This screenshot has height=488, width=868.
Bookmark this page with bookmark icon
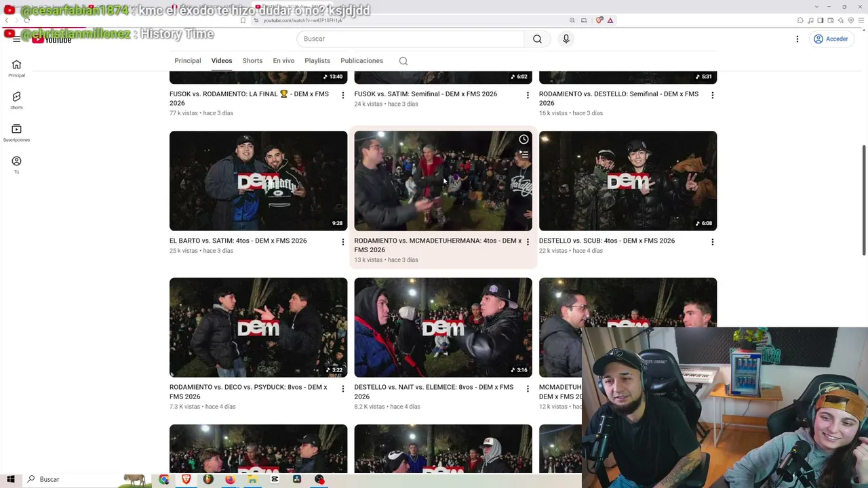(x=243, y=20)
